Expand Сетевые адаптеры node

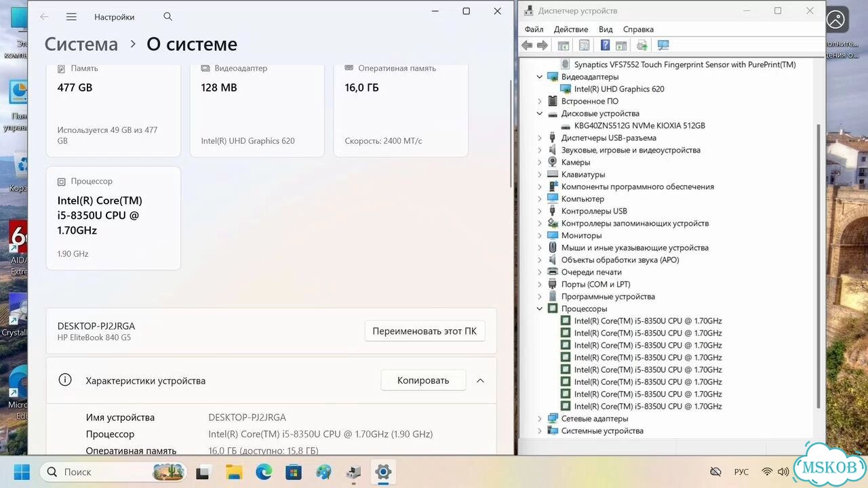pos(540,418)
